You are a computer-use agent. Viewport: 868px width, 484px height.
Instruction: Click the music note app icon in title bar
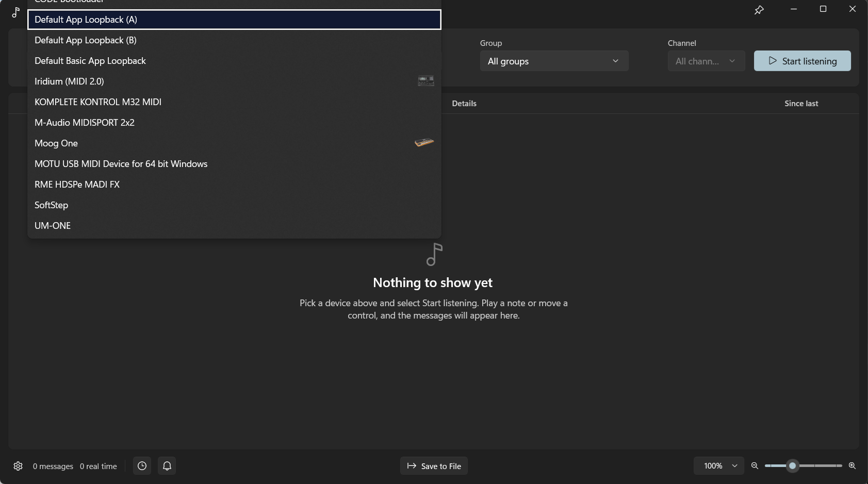(16, 12)
